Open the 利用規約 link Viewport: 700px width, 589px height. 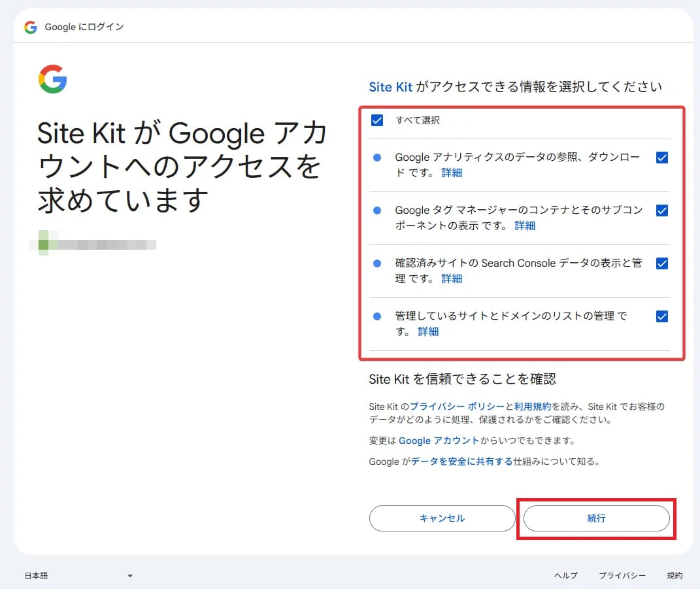click(533, 407)
